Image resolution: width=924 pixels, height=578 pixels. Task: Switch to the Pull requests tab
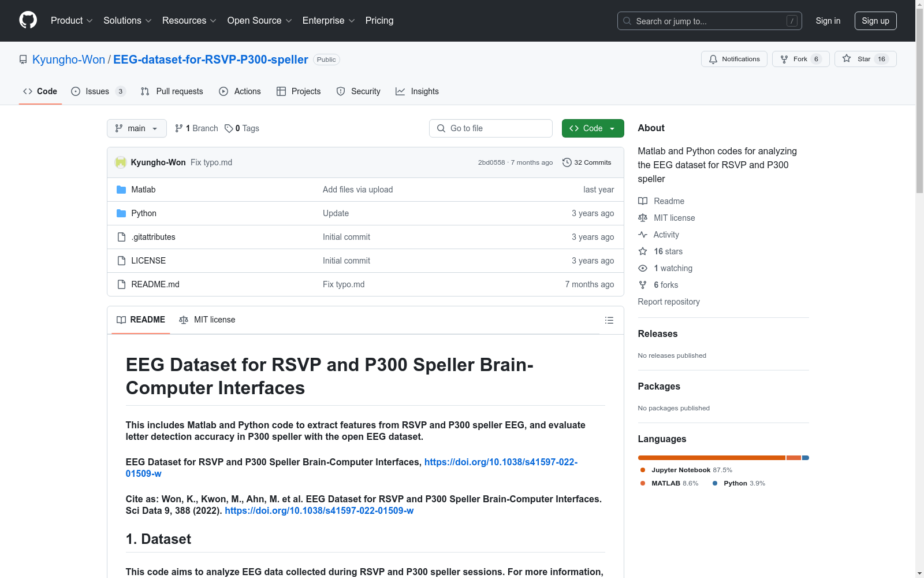pos(172,91)
